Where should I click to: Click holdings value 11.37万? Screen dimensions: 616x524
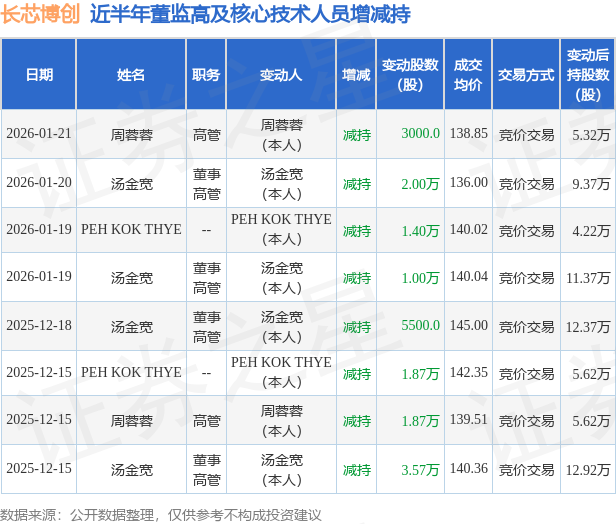(x=588, y=278)
